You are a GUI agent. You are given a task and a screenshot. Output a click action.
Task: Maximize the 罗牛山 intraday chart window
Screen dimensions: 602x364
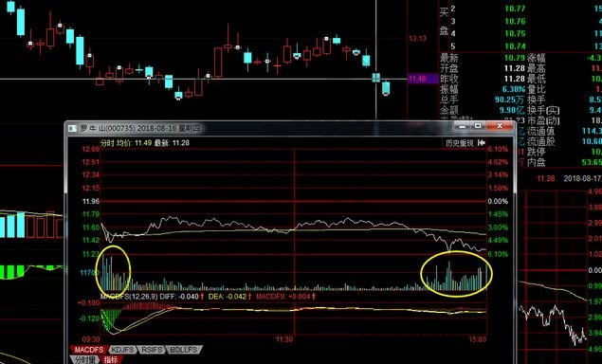point(478,126)
